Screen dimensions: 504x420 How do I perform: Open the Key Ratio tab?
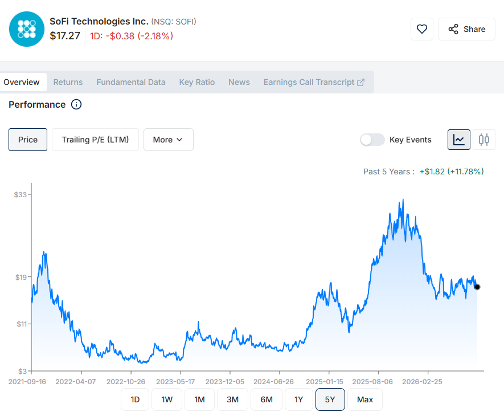(x=196, y=82)
